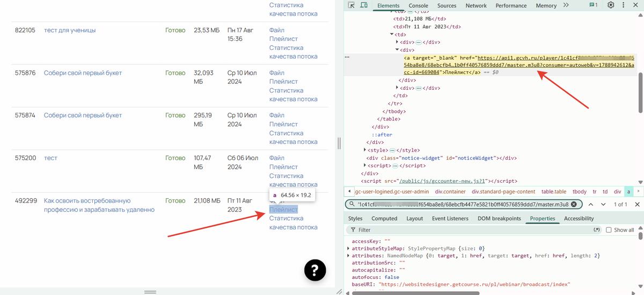Click the baseURI property line

(460, 284)
